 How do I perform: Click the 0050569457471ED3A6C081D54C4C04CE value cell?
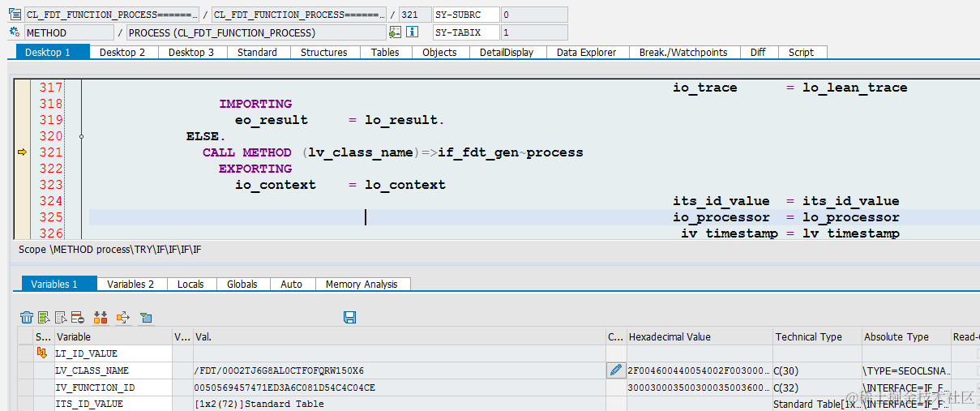[399, 387]
